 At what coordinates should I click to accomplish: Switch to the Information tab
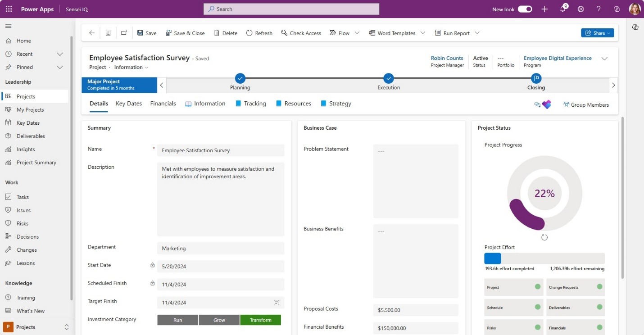click(x=205, y=104)
